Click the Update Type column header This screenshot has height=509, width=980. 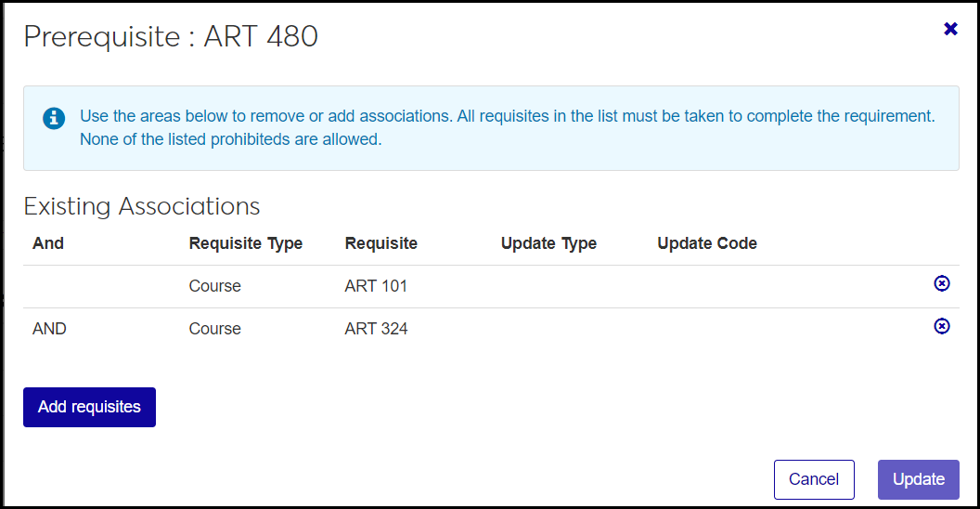coord(548,243)
